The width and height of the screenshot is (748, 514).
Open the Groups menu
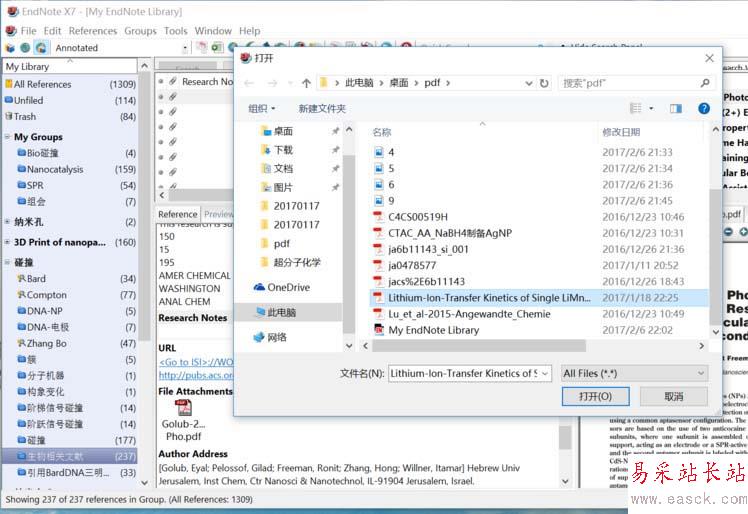click(140, 31)
